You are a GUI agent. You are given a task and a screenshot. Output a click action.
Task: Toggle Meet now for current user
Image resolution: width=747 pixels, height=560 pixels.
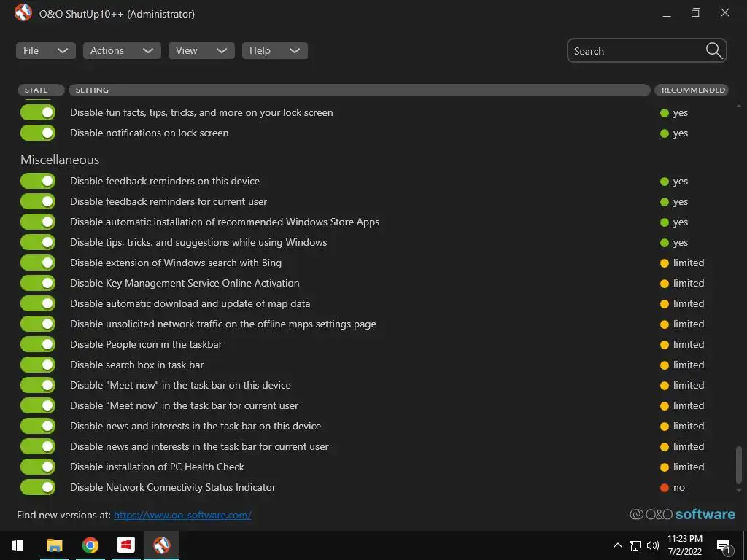[x=38, y=405]
